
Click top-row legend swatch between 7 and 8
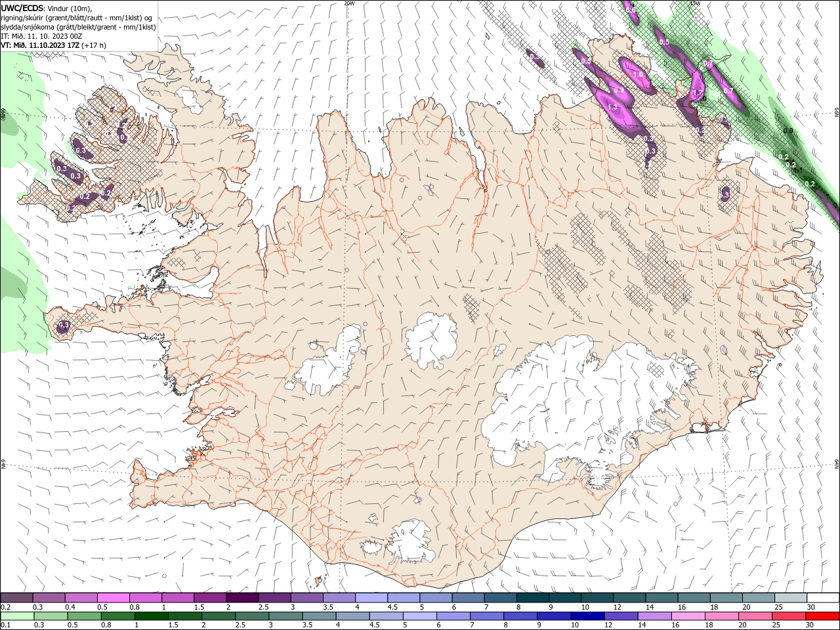[x=501, y=598]
